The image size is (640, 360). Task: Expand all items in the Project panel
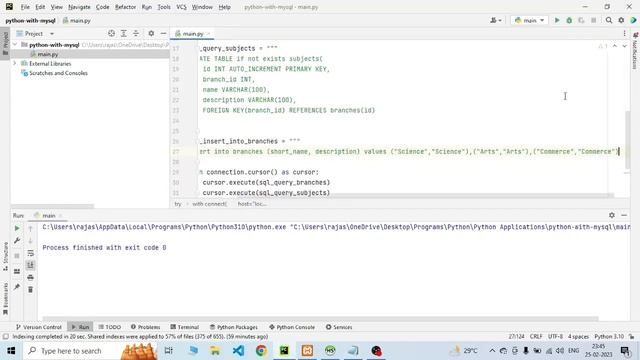point(124,33)
